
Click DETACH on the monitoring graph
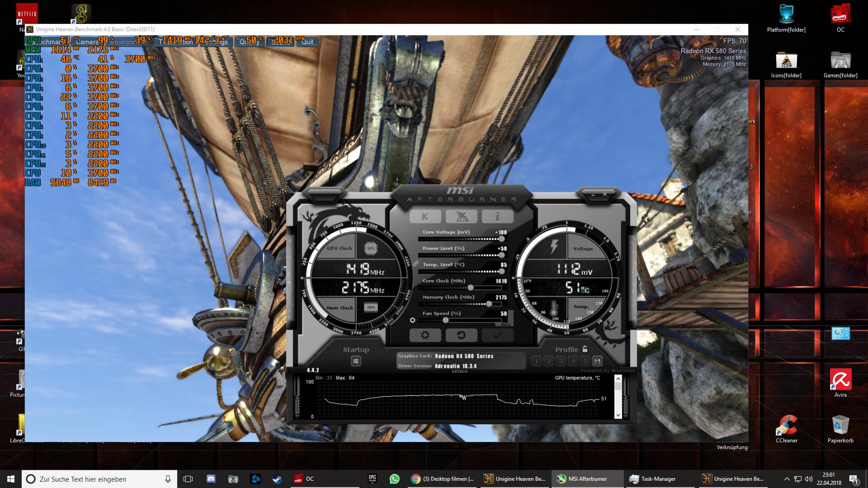click(460, 371)
